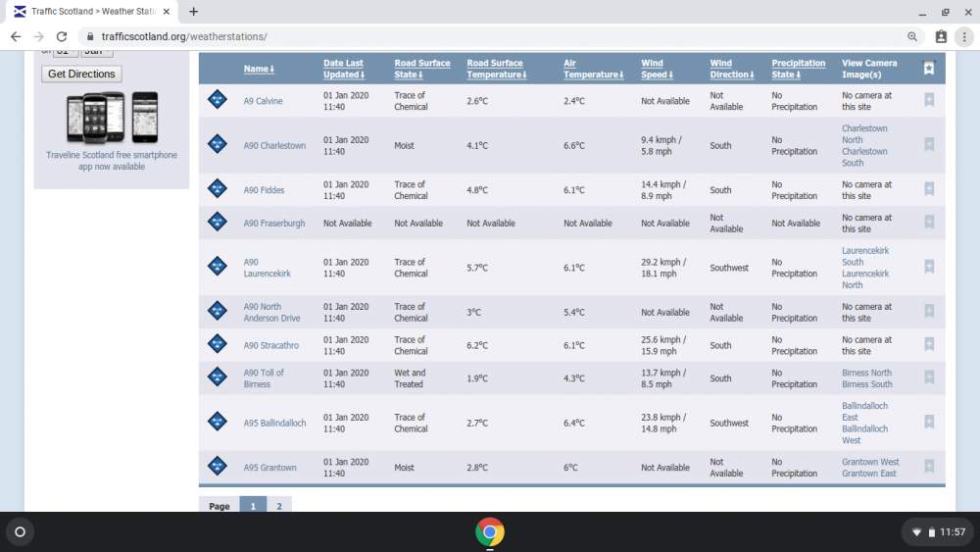Open the browser extension clipboard icon
This screenshot has height=552, width=980.
tap(941, 36)
